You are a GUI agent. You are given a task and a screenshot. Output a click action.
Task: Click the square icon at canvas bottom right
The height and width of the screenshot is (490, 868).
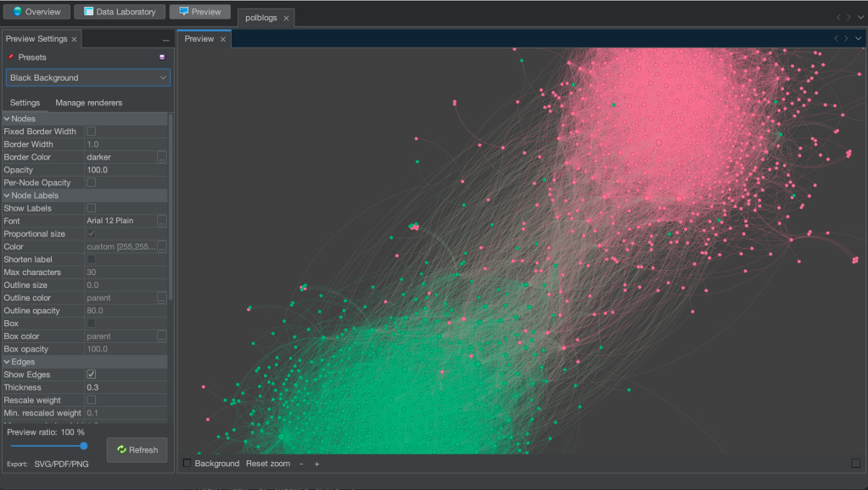(856, 463)
